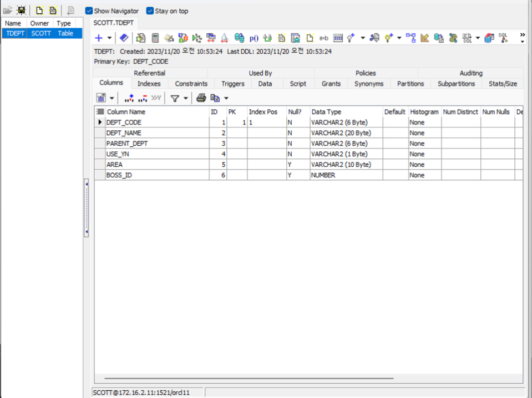Click the green arrow tree diagram icon
The height and width of the screenshot is (398, 532).
click(197, 38)
